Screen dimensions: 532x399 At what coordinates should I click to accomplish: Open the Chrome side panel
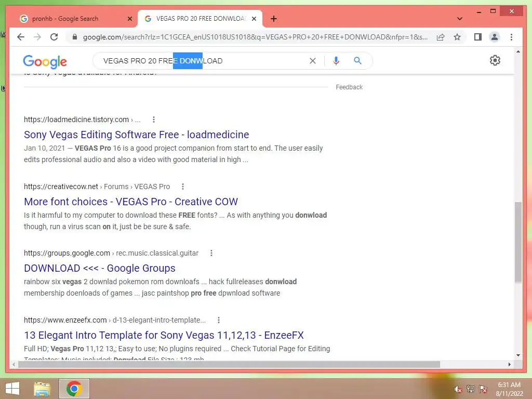[478, 37]
